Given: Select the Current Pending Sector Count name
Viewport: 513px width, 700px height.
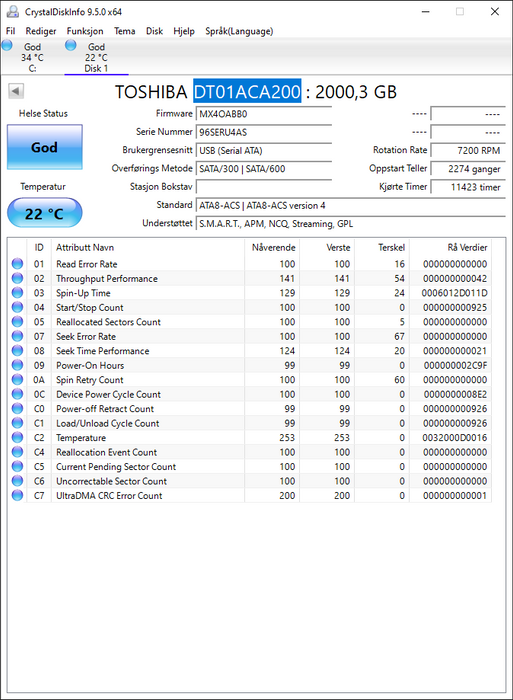Looking at the screenshot, I should pyautogui.click(x=116, y=467).
